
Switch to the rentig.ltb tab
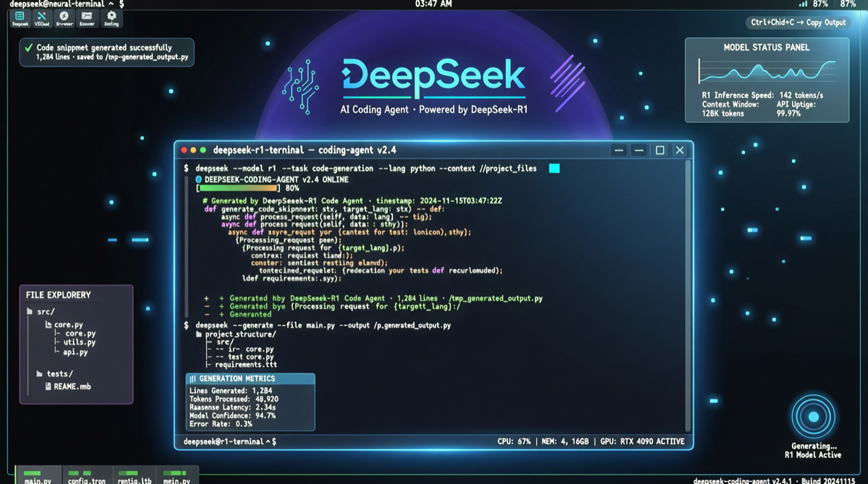click(x=134, y=476)
